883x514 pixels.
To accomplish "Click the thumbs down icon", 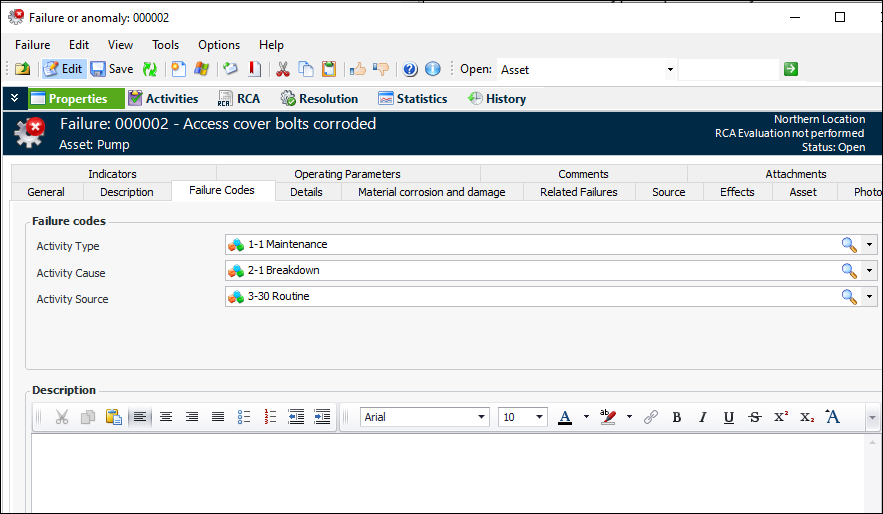I will pyautogui.click(x=381, y=69).
